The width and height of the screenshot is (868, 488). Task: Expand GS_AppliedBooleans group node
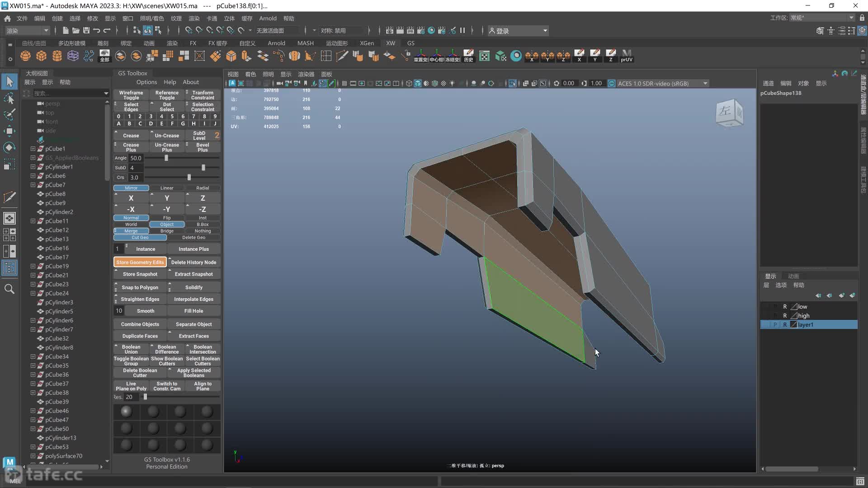(33, 157)
